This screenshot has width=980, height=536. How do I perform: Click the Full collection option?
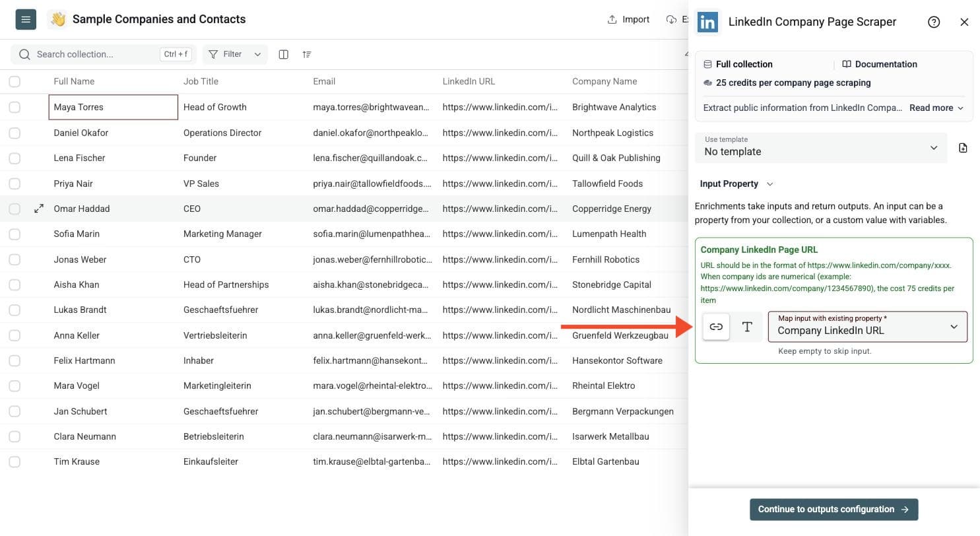[738, 64]
